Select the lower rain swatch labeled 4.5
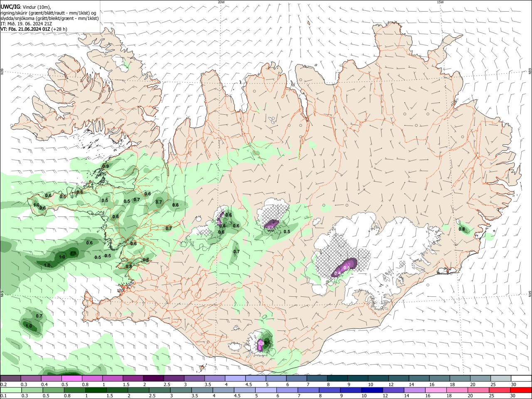The height and width of the screenshot is (399, 532). [x=245, y=390]
